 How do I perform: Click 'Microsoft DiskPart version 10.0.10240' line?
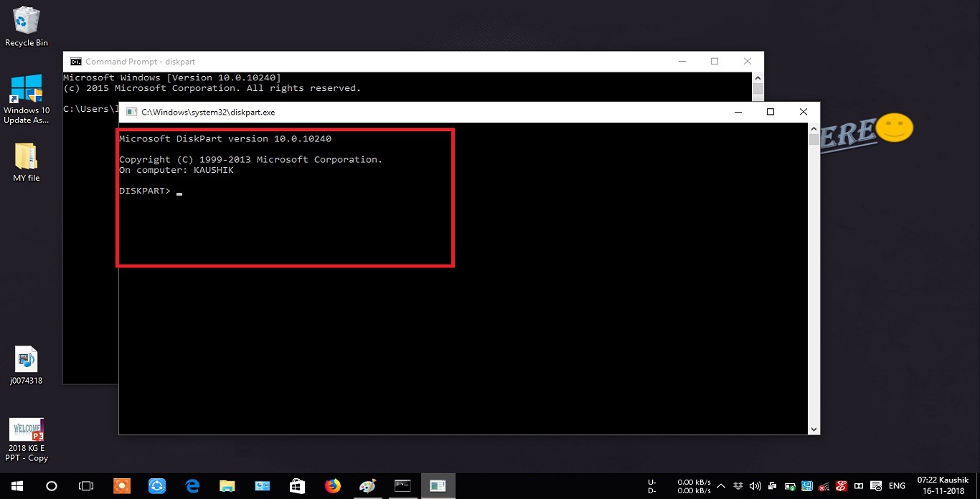225,138
